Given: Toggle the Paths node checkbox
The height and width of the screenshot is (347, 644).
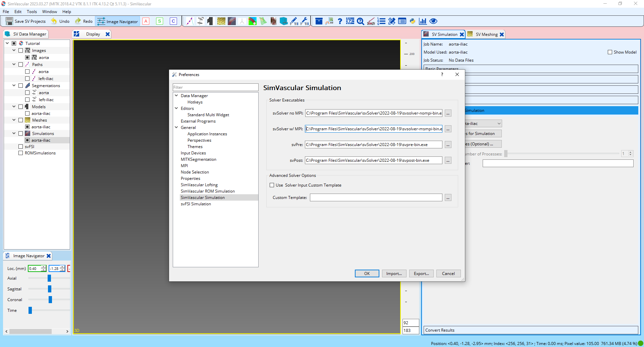Looking at the screenshot, I should 20,65.
